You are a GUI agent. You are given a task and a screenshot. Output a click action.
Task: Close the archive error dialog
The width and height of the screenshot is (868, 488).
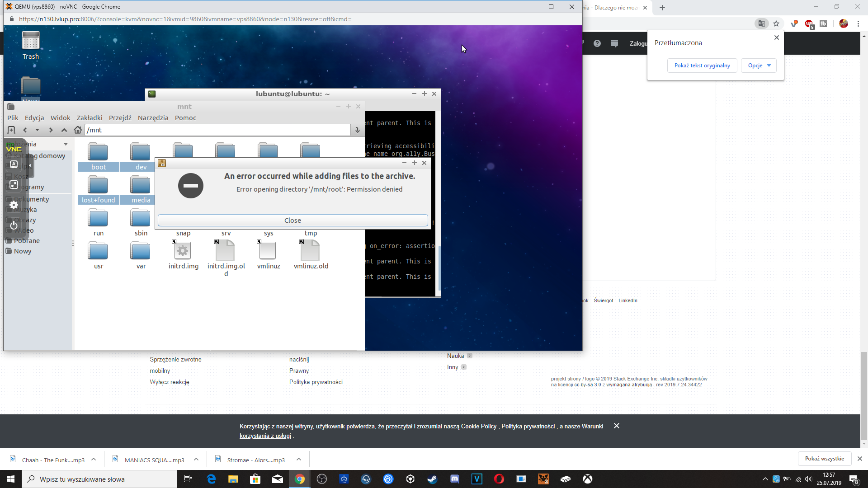(292, 221)
